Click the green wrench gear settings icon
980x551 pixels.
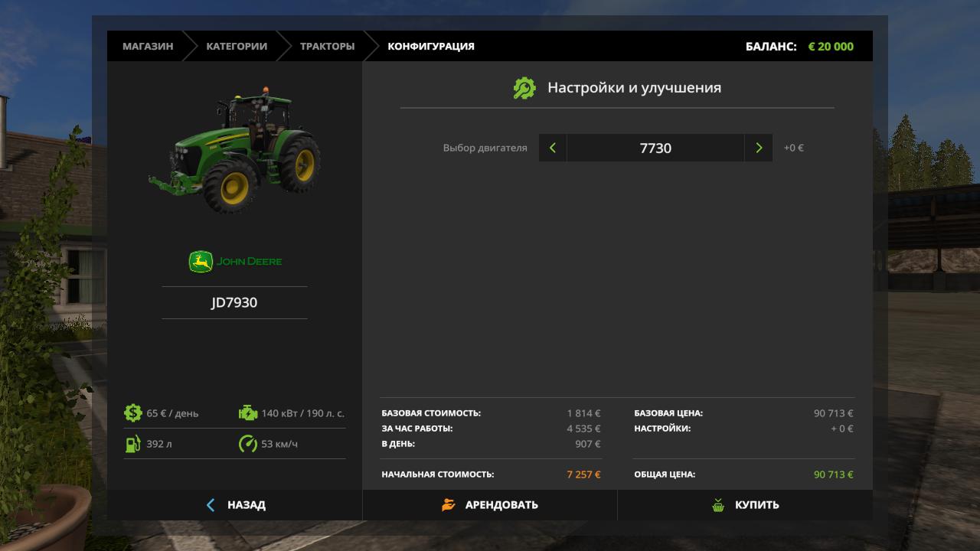pos(524,88)
